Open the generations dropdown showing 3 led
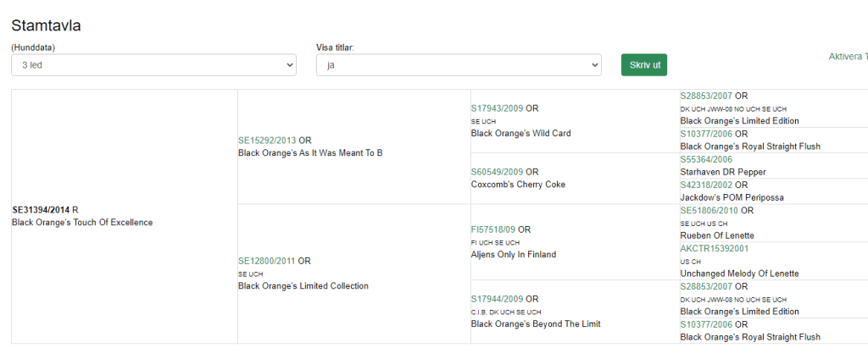Viewport: 868px width, 359px height. [x=153, y=65]
